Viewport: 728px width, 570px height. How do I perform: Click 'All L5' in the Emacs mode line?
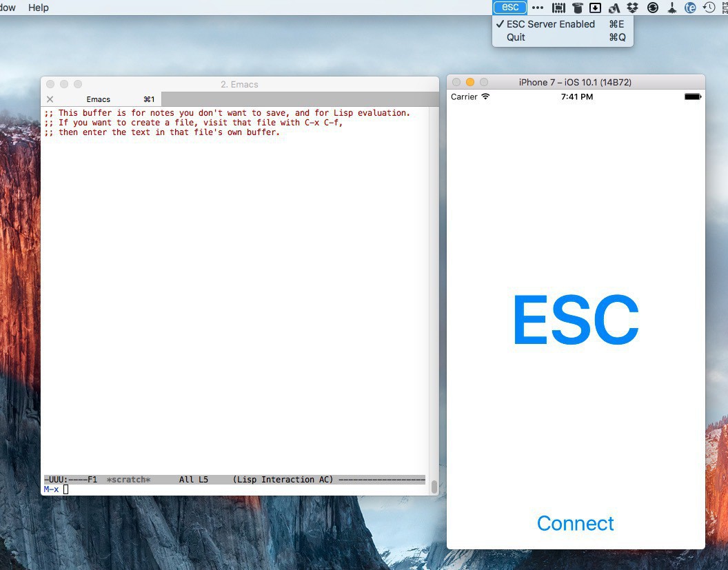tap(194, 480)
